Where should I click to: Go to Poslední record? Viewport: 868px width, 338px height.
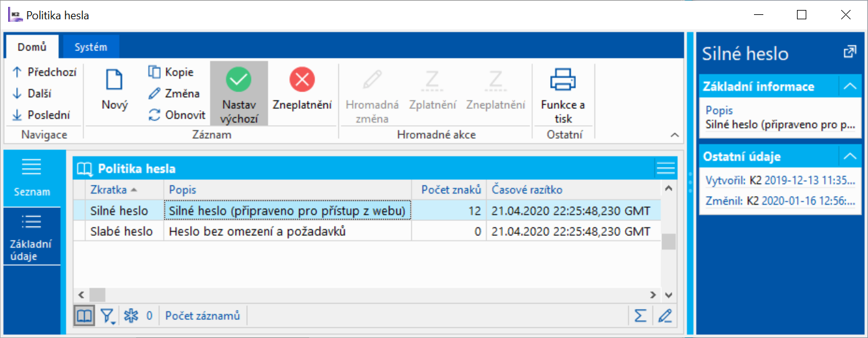click(x=42, y=115)
